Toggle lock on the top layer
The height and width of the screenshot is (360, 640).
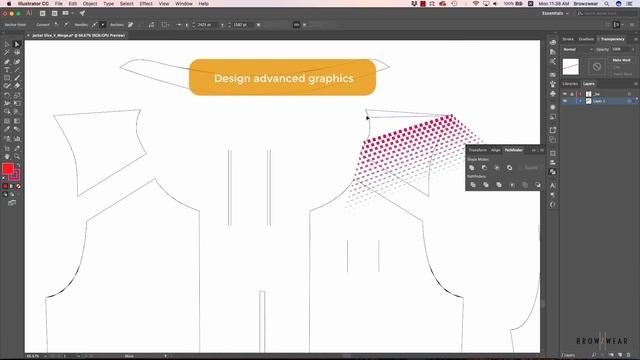[x=572, y=94]
